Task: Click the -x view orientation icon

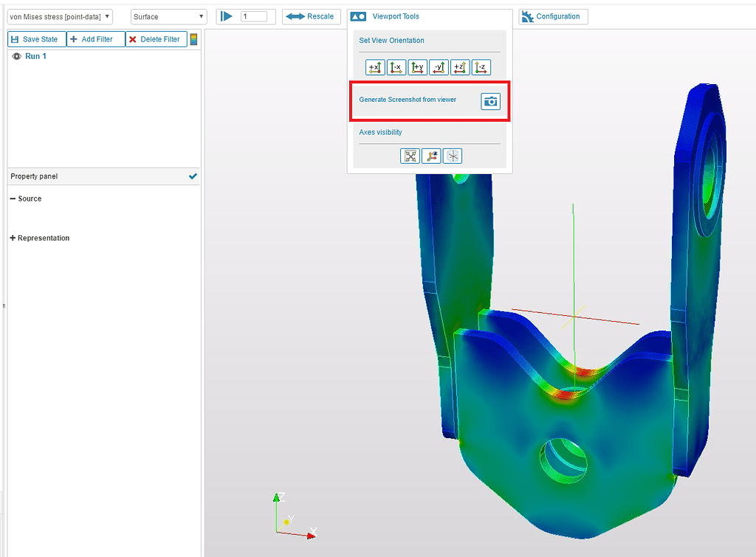Action: click(x=396, y=67)
